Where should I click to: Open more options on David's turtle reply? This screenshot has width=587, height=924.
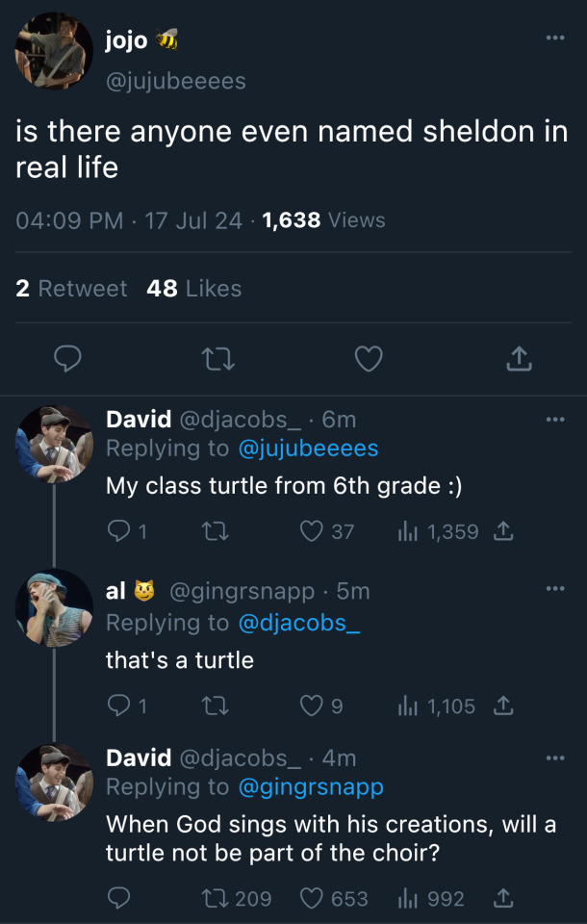[555, 419]
